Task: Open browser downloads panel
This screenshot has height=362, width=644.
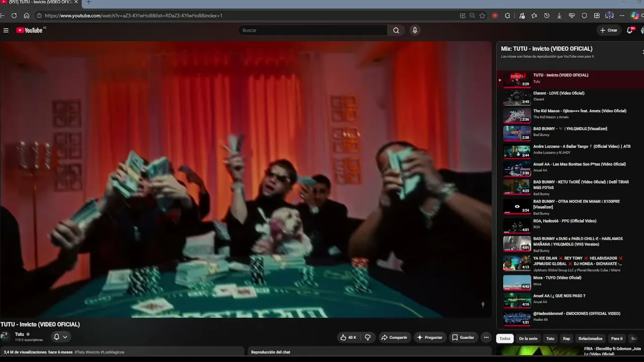Action: [x=559, y=16]
